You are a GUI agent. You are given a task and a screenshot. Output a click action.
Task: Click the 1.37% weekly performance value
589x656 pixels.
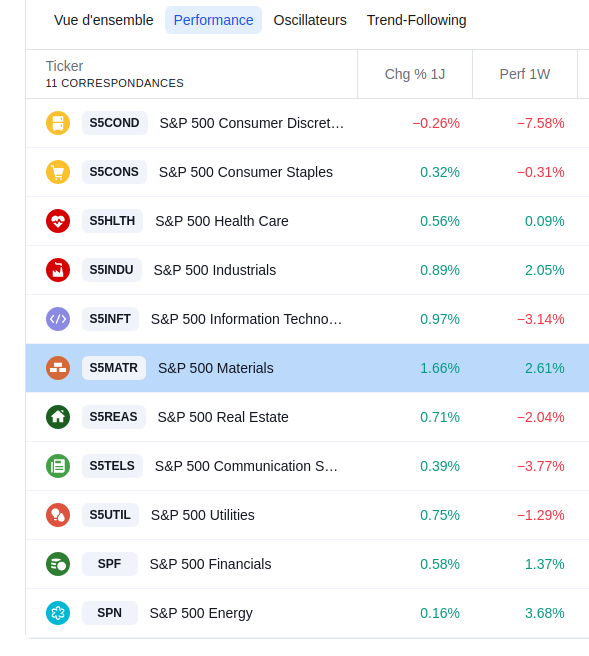tap(545, 564)
